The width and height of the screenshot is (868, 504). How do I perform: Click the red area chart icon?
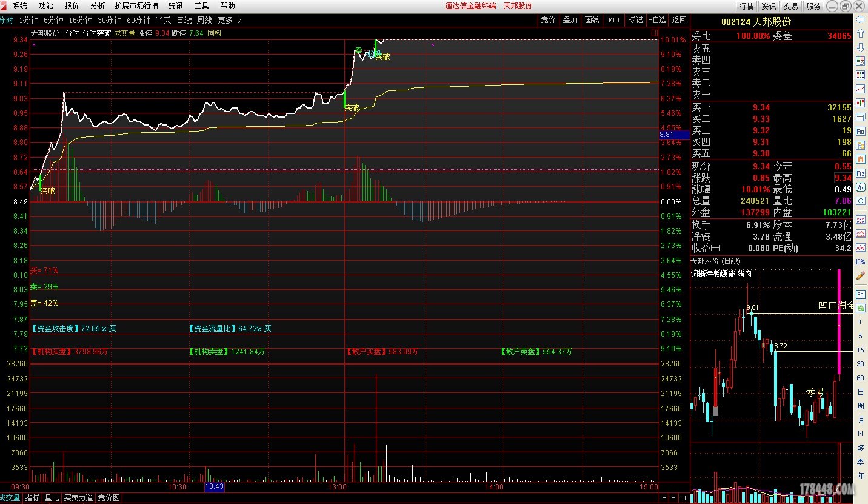pos(860,234)
